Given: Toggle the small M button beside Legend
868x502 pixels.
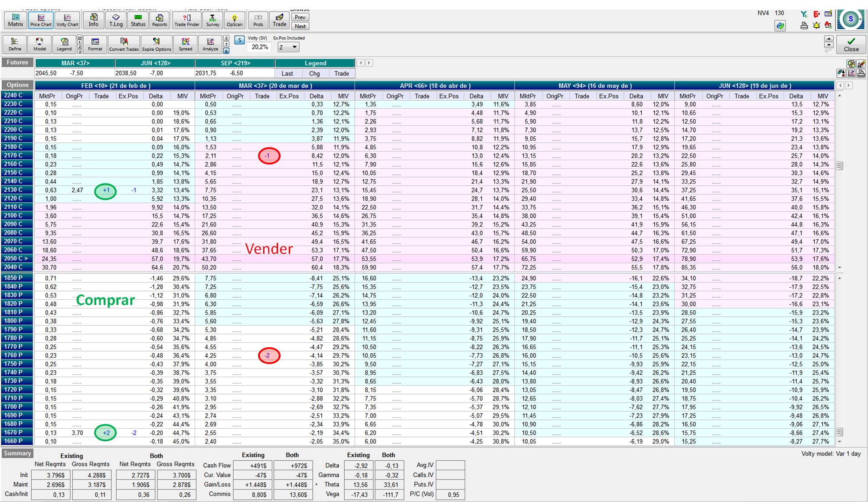Looking at the screenshot, I should (x=79, y=38).
